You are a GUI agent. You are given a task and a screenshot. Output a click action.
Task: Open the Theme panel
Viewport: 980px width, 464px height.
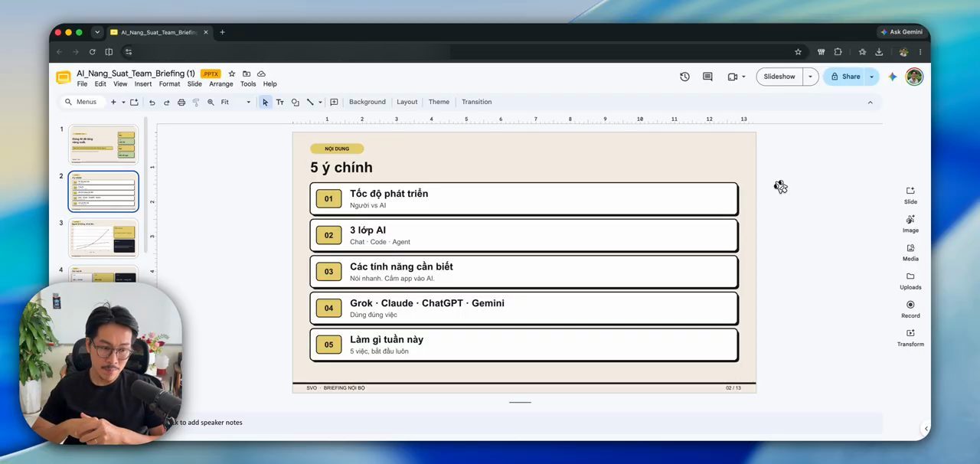[x=439, y=102]
